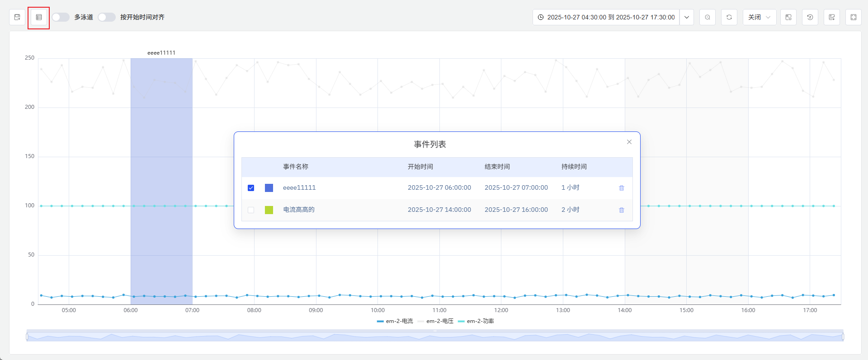Click the restore zoom history icon
Screen dimensions: 868x360
810,17
